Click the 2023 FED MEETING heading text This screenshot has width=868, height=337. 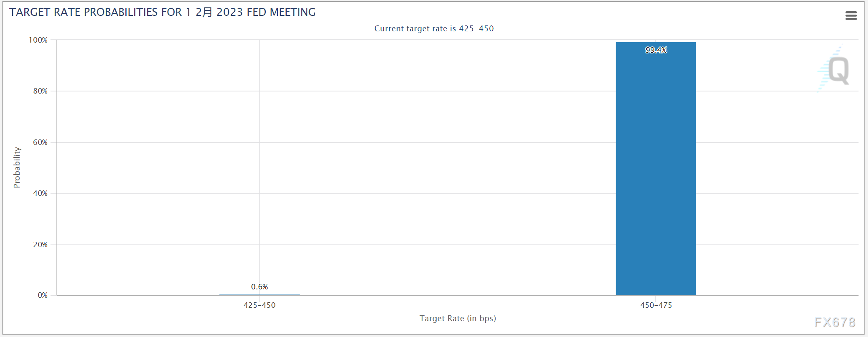pos(266,12)
